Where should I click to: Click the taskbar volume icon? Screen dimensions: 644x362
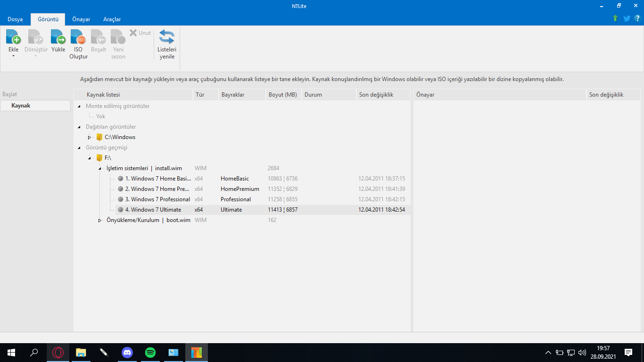(582, 353)
